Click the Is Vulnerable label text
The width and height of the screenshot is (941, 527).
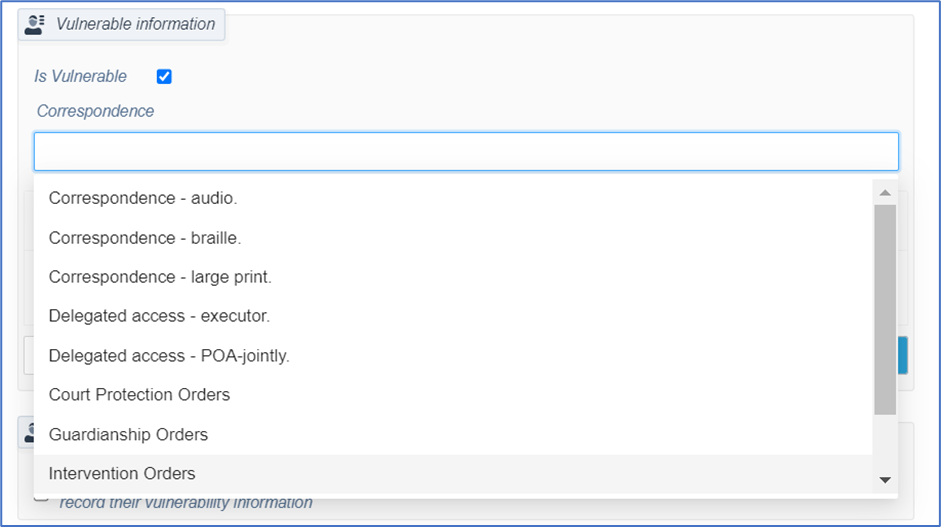pos(81,77)
